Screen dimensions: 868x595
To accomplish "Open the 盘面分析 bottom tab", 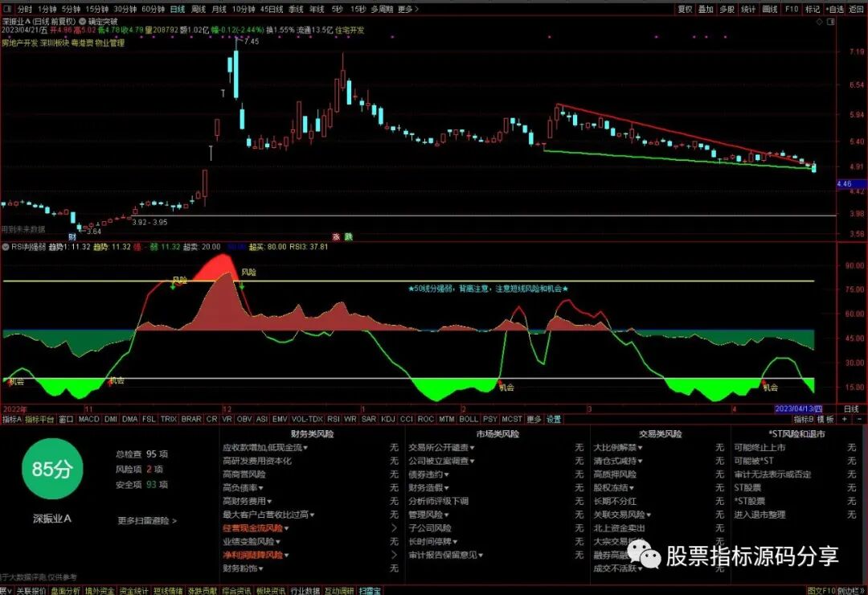I will point(65,590).
